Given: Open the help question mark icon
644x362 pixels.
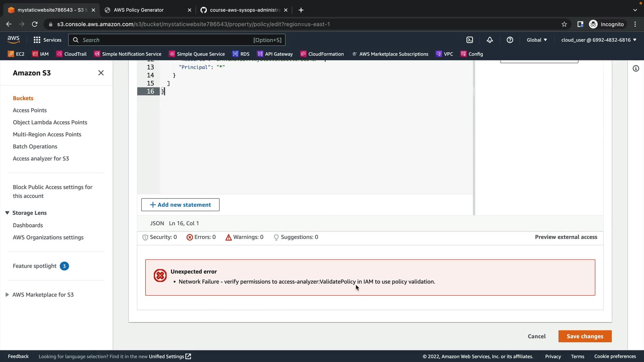Looking at the screenshot, I should click(510, 40).
